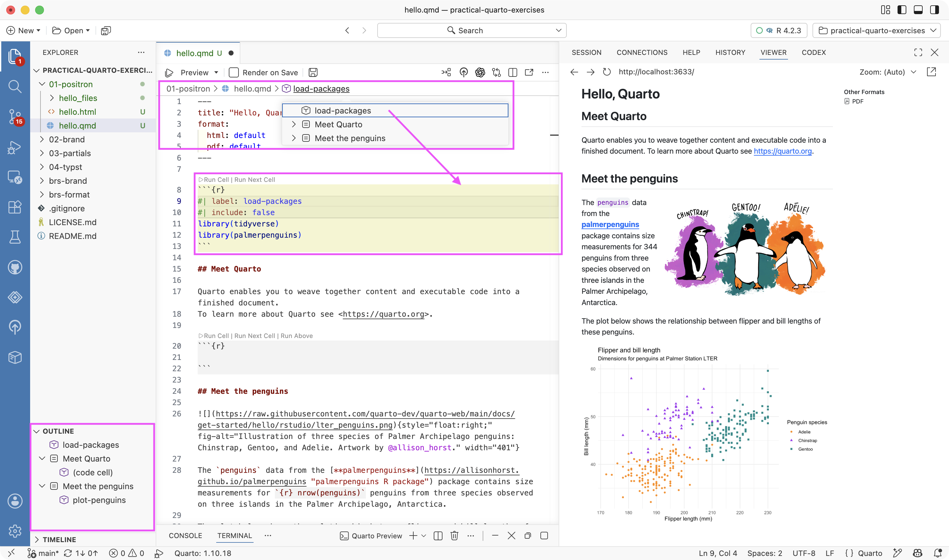Expand Meet the penguins in breadcrumb dropdown

[293, 138]
